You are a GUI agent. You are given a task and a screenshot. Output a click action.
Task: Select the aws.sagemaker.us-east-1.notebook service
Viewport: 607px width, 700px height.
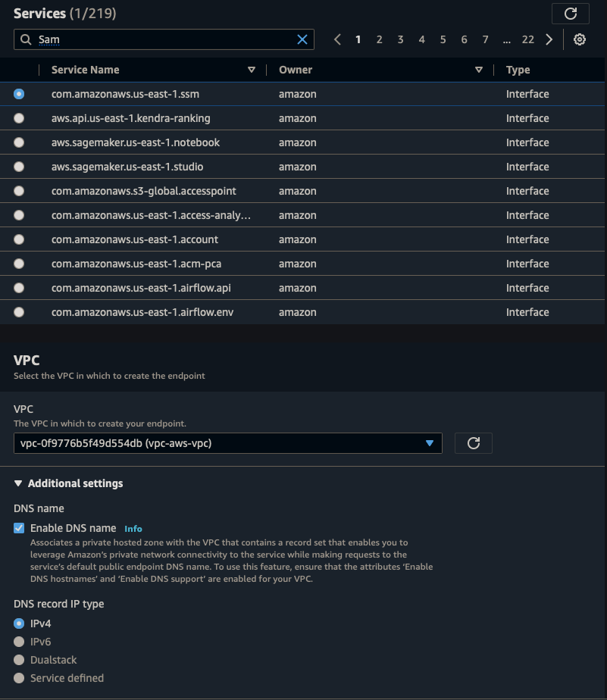[x=18, y=142]
